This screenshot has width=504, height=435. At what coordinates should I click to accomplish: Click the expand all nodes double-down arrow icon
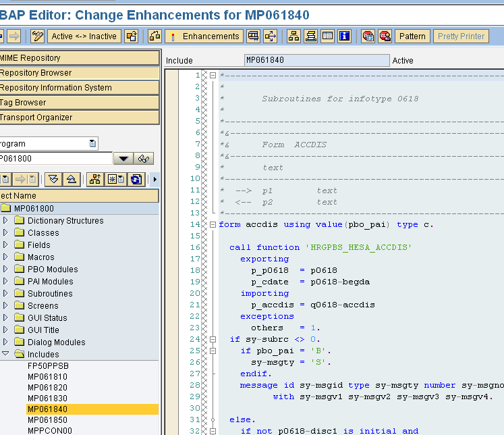[x=54, y=179]
